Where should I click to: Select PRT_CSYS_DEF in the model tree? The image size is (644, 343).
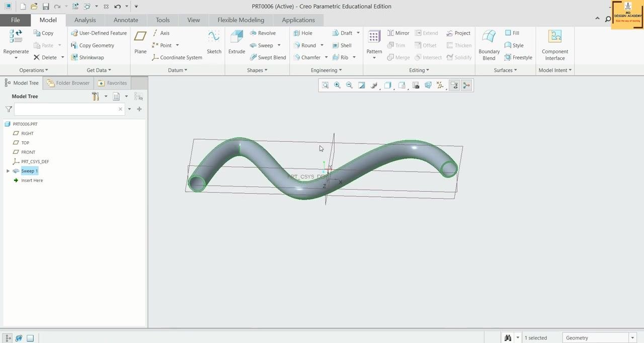[35, 162]
